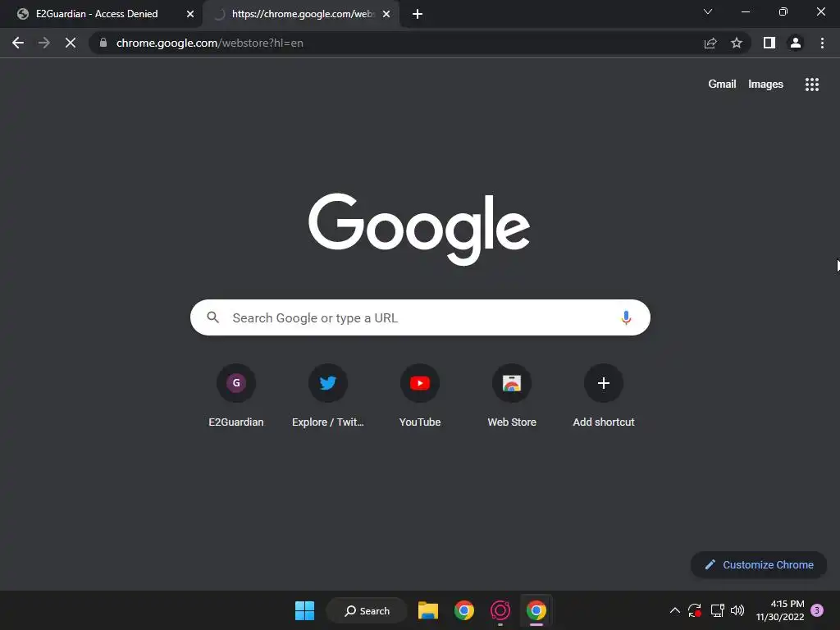Close the chrome.google.com webstore tab
This screenshot has height=630, width=840.
[386, 14]
